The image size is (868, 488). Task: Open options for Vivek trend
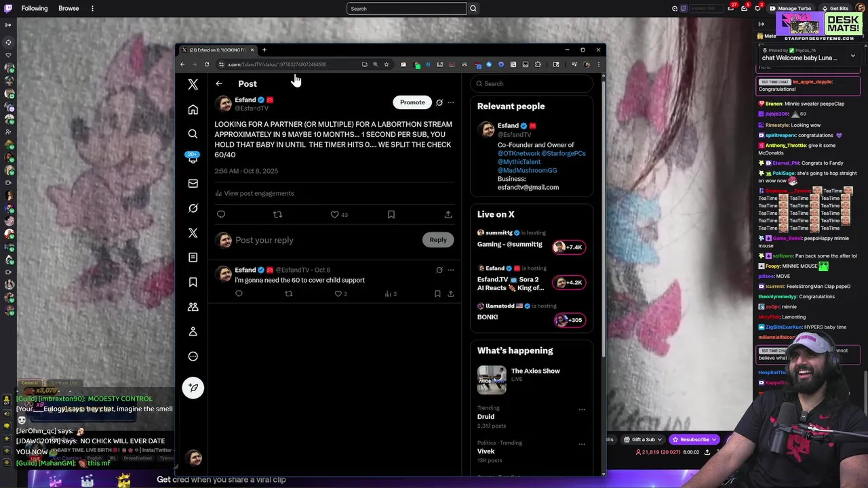582,444
